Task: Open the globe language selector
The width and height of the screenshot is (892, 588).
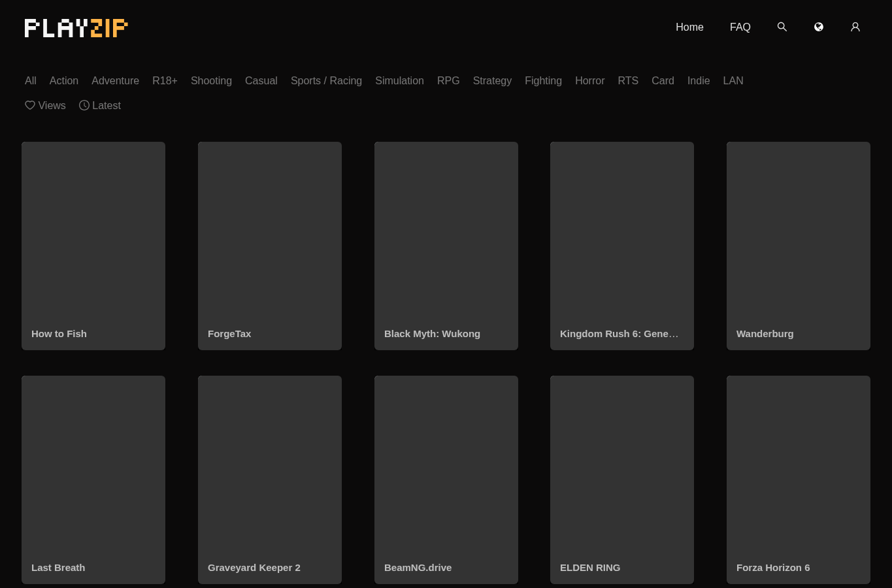Action: point(818,27)
